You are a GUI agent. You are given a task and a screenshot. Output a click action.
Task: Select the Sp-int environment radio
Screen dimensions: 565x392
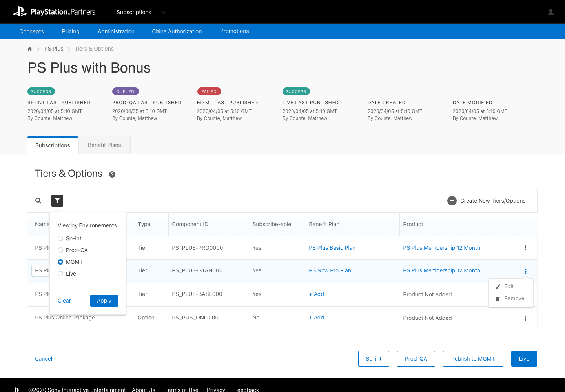pos(60,238)
